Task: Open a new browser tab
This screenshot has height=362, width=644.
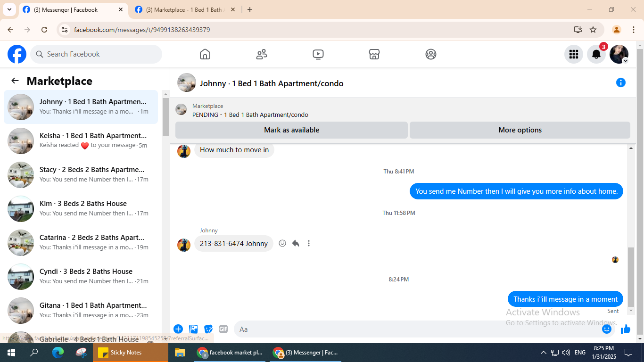Action: coord(250,9)
